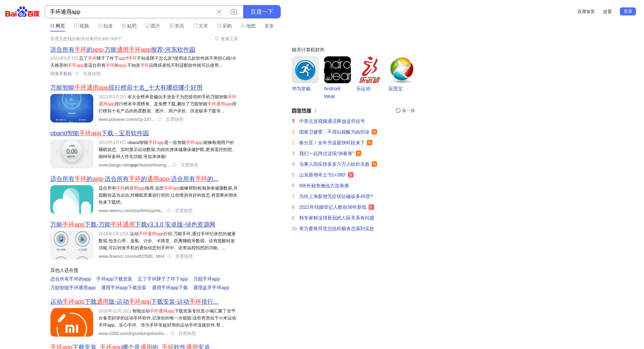Screen dimensions: 644x349
Task: Switch to the 图片 tab
Action: click(x=153, y=26)
